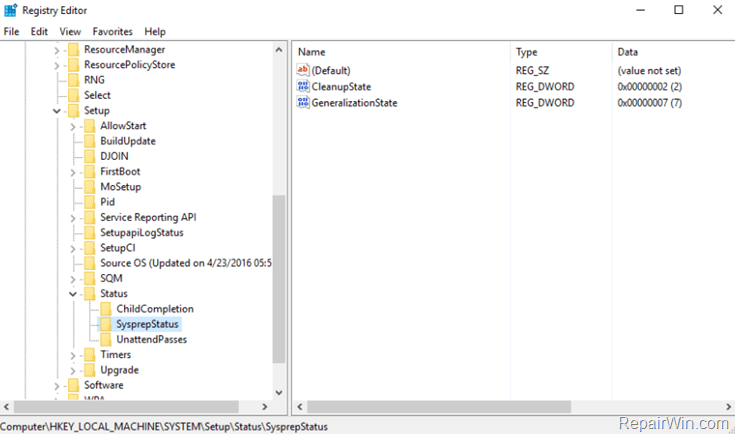
Task: Click the tree pane vertical scrollbar thumb
Action: [279, 279]
